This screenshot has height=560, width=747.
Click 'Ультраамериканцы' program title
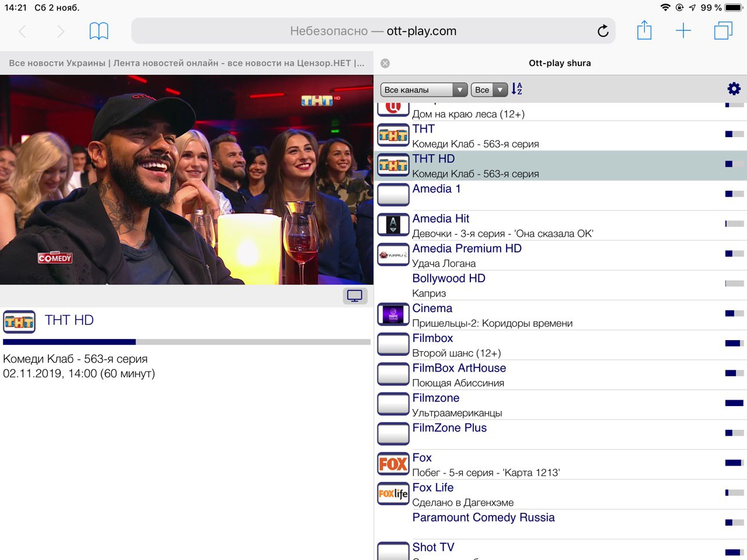pos(457,413)
